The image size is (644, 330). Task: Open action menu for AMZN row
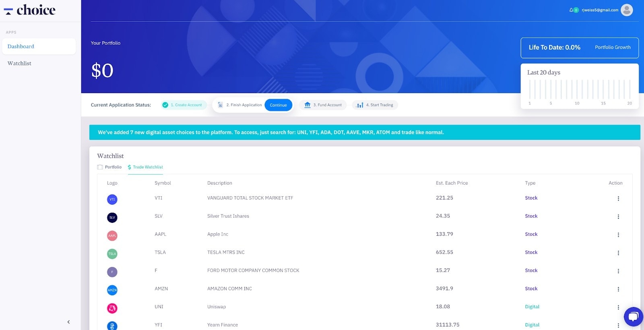tap(618, 289)
